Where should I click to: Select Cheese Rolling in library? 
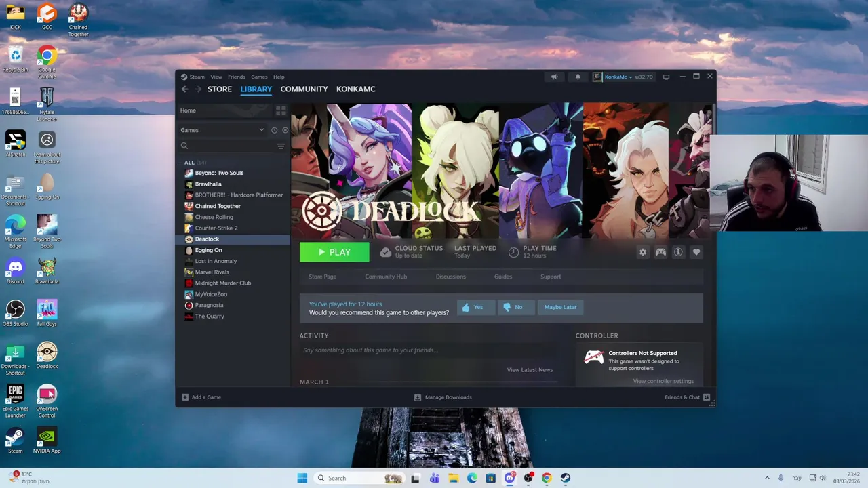point(214,217)
